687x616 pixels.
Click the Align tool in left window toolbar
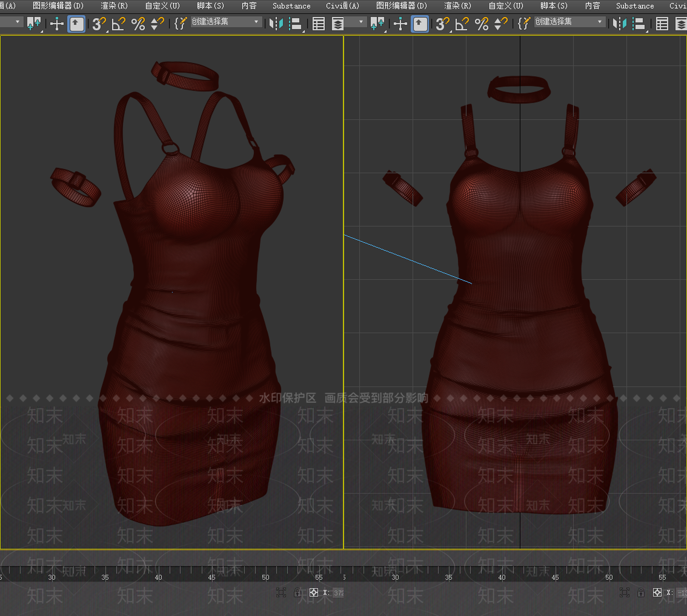295,24
